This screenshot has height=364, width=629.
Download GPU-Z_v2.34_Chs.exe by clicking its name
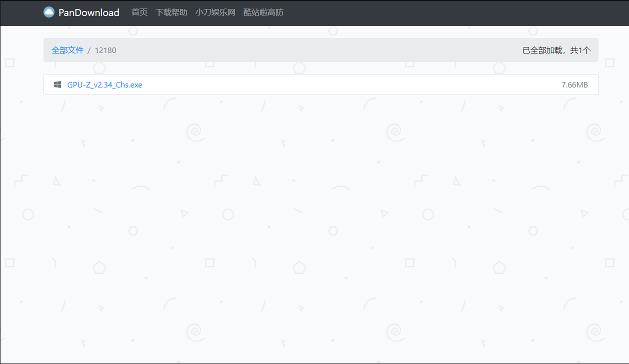(x=104, y=84)
